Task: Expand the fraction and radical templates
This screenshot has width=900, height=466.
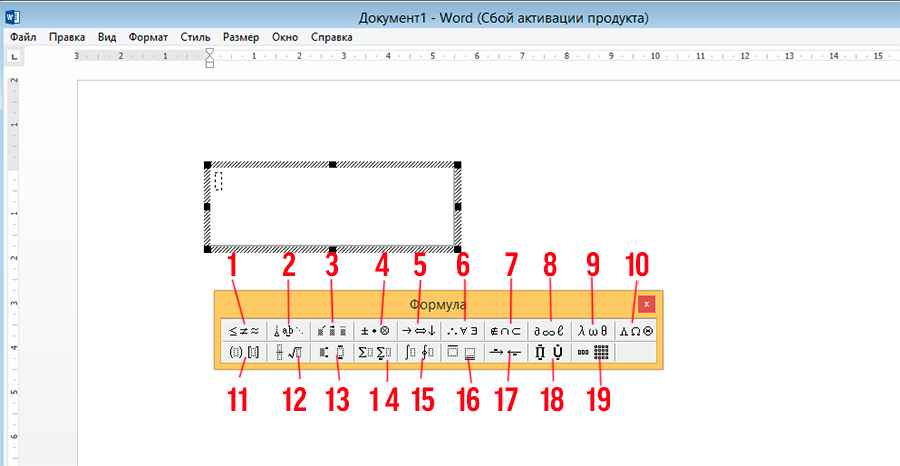Action: (x=288, y=352)
